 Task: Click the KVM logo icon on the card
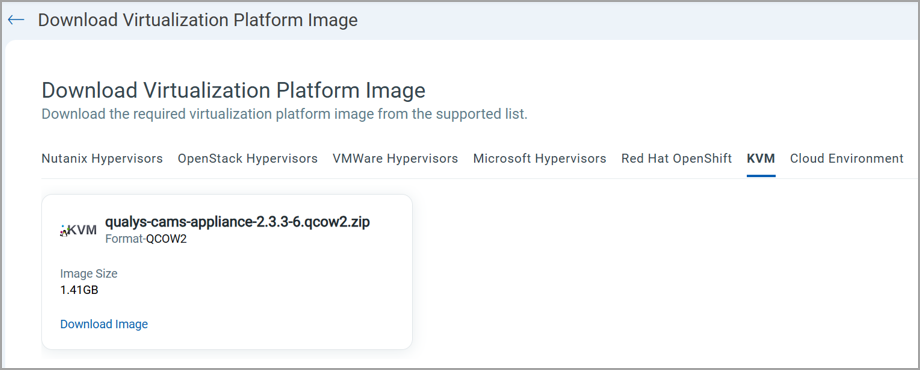tap(79, 230)
